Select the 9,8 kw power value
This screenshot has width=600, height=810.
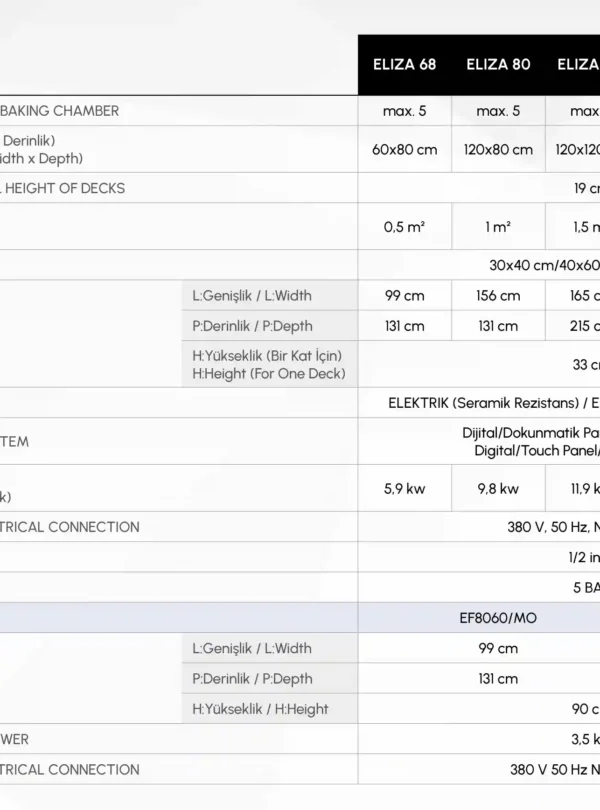pyautogui.click(x=498, y=489)
